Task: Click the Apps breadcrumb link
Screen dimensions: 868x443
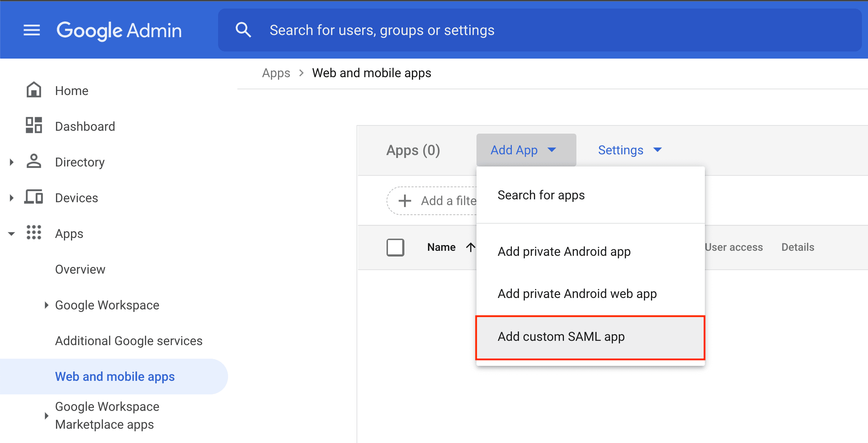Action: pyautogui.click(x=276, y=73)
